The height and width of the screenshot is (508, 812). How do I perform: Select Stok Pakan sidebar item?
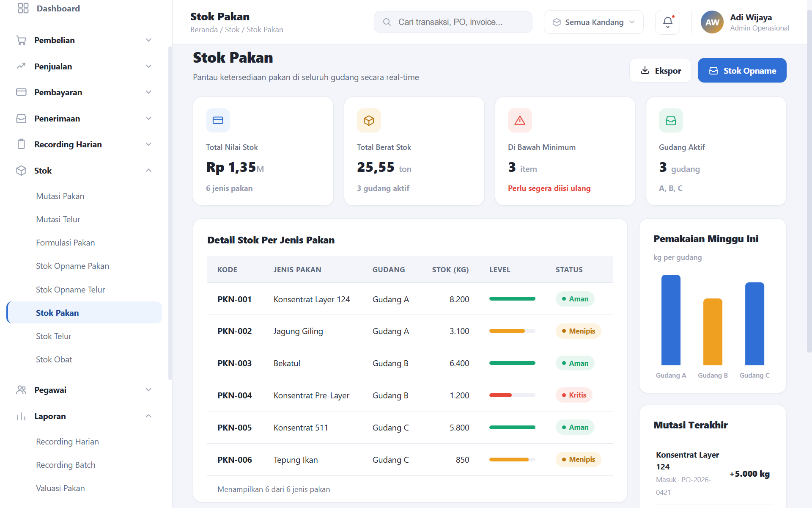click(x=85, y=312)
